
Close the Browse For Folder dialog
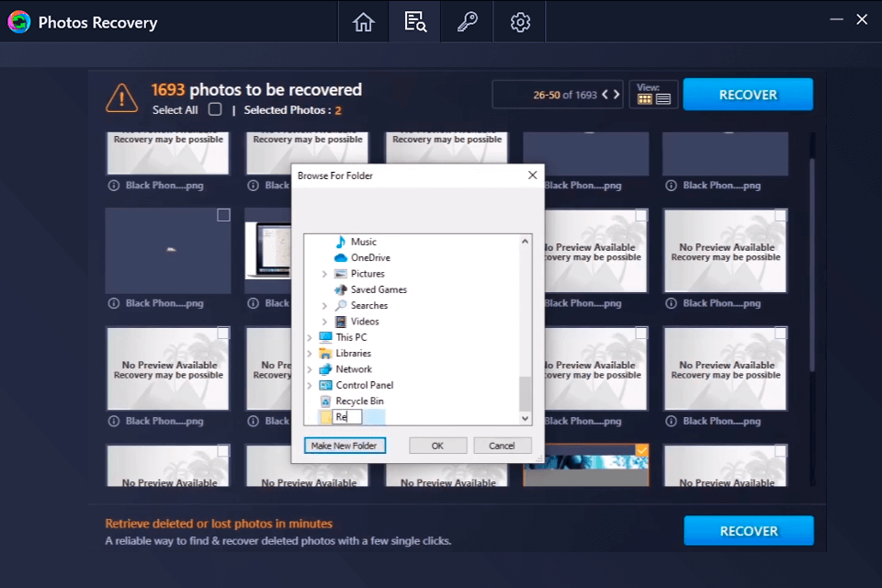pos(532,175)
